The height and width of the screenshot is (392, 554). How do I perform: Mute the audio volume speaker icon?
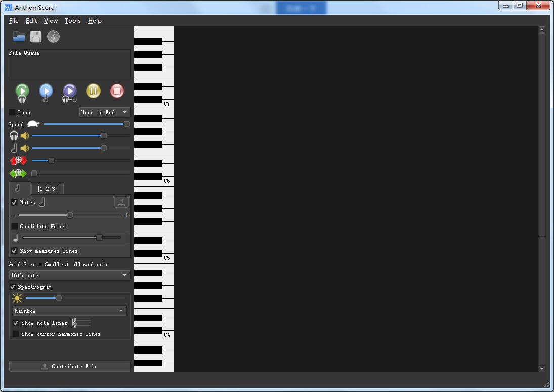pyautogui.click(x=25, y=136)
